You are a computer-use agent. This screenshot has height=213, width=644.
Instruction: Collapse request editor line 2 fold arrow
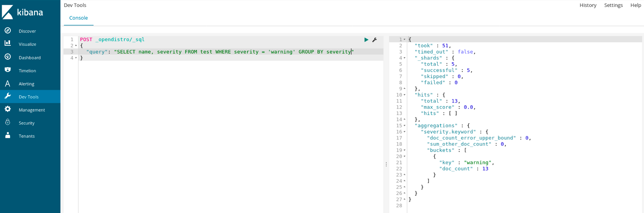[x=76, y=46]
